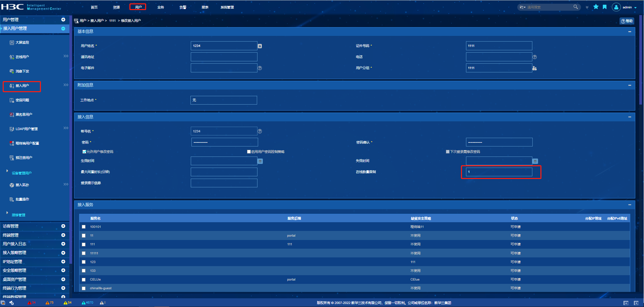Open the 报表 top menu
Viewport: 644px width, 307px height.
pos(205,7)
